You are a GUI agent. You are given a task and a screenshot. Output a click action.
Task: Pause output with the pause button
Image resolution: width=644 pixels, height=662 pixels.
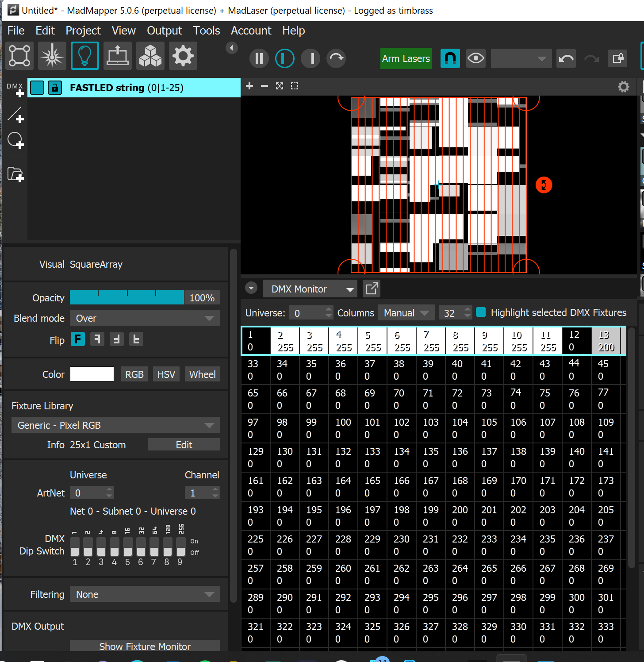click(259, 58)
